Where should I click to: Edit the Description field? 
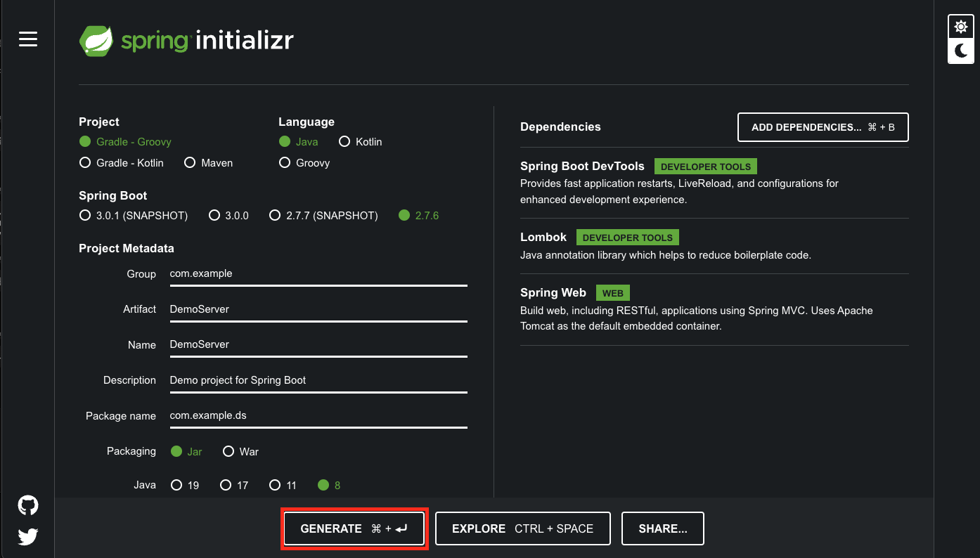coord(318,381)
